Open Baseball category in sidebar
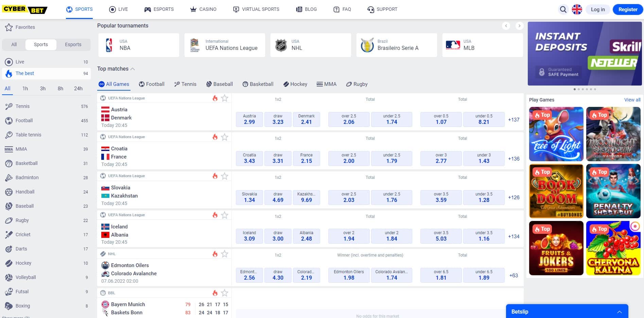Viewport: 644px width, 318px height. [47, 206]
